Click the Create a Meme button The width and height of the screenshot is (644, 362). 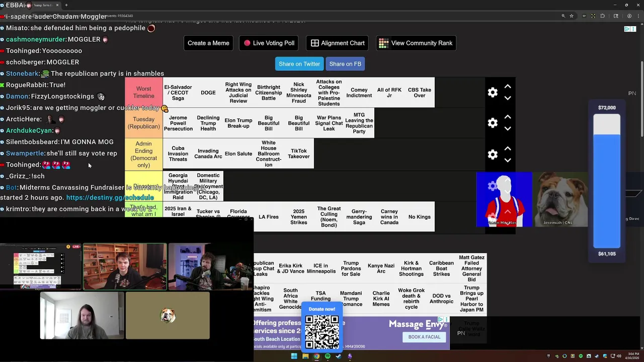208,43
